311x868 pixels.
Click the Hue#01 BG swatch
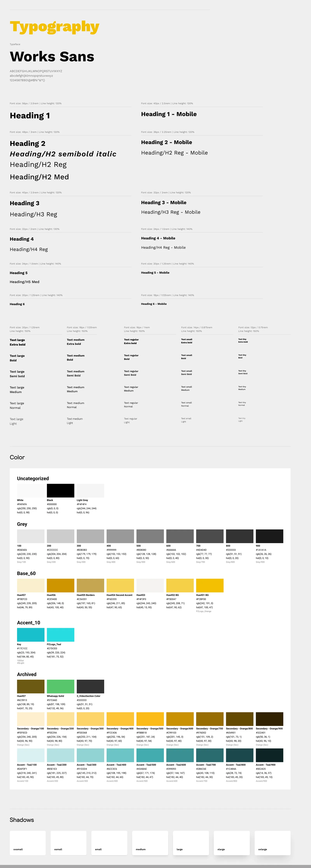(x=210, y=585)
